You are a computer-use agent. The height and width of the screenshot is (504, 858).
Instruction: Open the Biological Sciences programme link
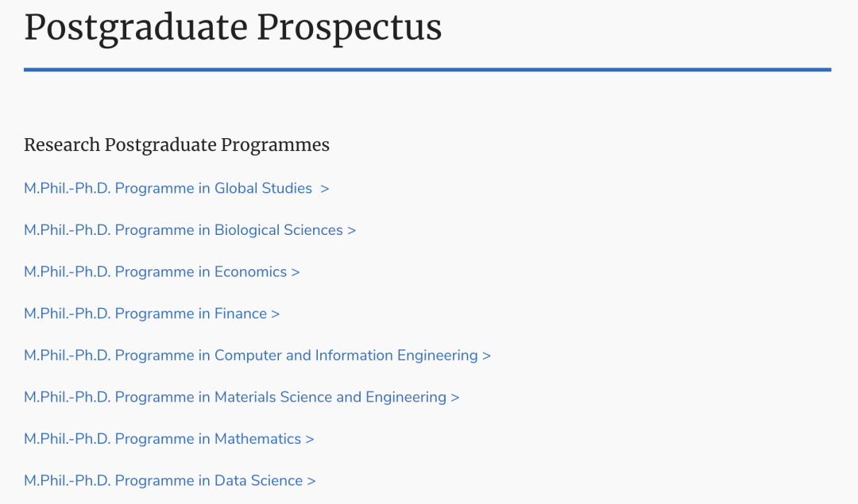(x=190, y=230)
